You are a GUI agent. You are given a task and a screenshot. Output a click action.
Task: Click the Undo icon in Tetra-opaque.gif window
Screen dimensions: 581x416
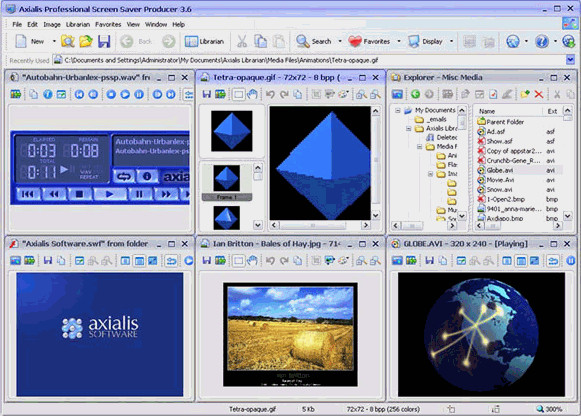[x=270, y=94]
